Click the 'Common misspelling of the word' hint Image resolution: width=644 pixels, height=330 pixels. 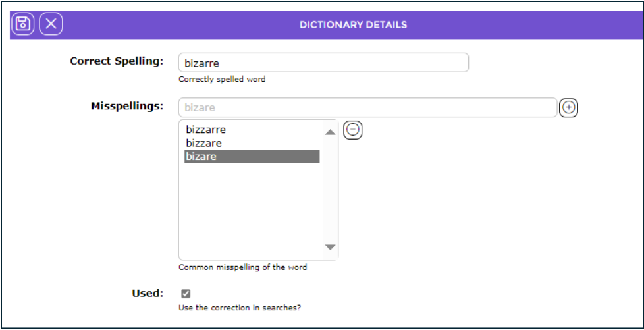[243, 267]
